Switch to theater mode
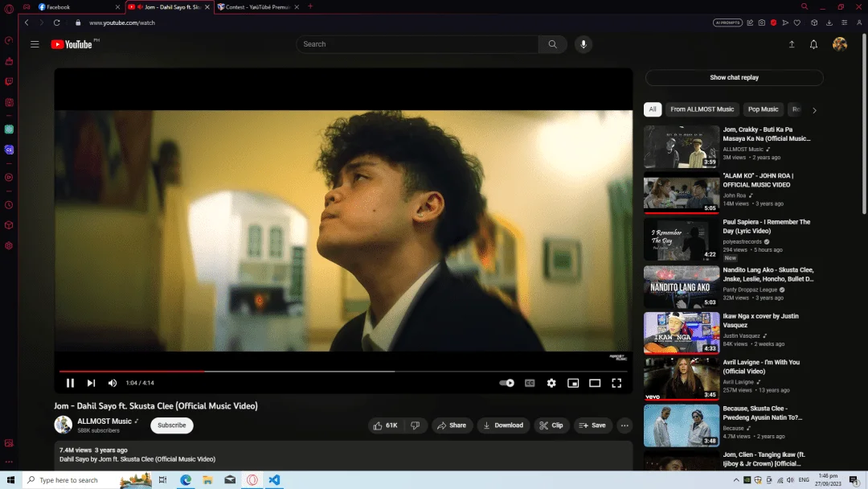Image resolution: width=868 pixels, height=489 pixels. coord(595,383)
